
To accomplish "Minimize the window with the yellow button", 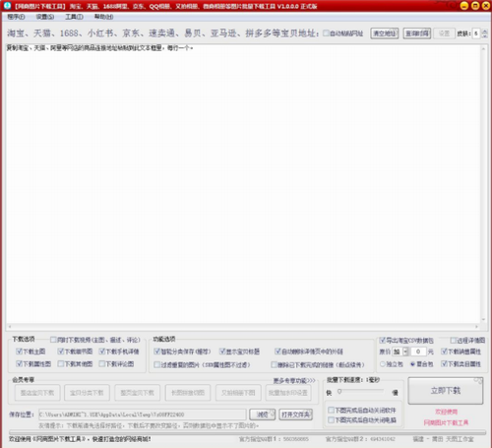I will pyautogui.click(x=464, y=6).
